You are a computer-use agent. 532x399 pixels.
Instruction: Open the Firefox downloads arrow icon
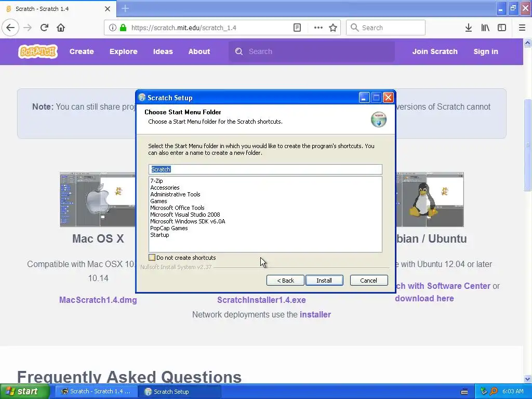pyautogui.click(x=469, y=28)
